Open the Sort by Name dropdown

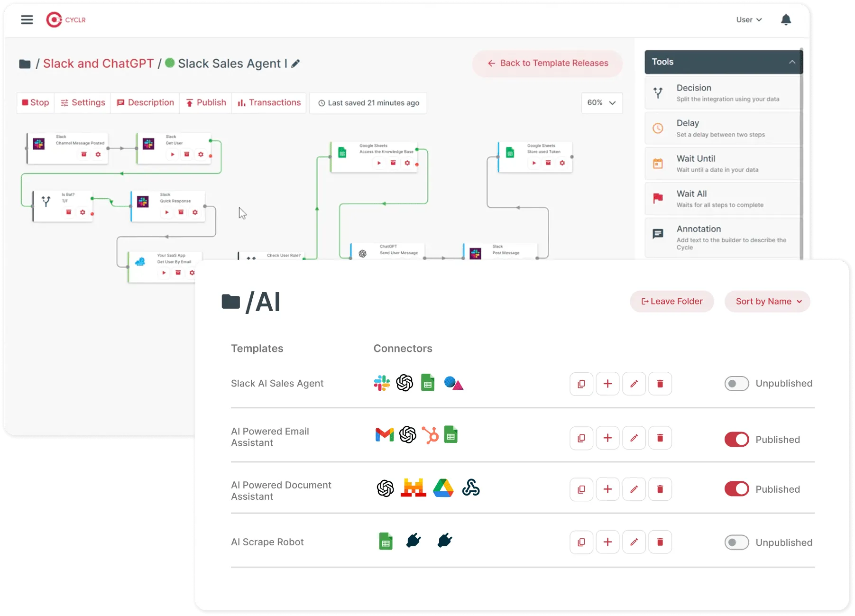tap(767, 301)
